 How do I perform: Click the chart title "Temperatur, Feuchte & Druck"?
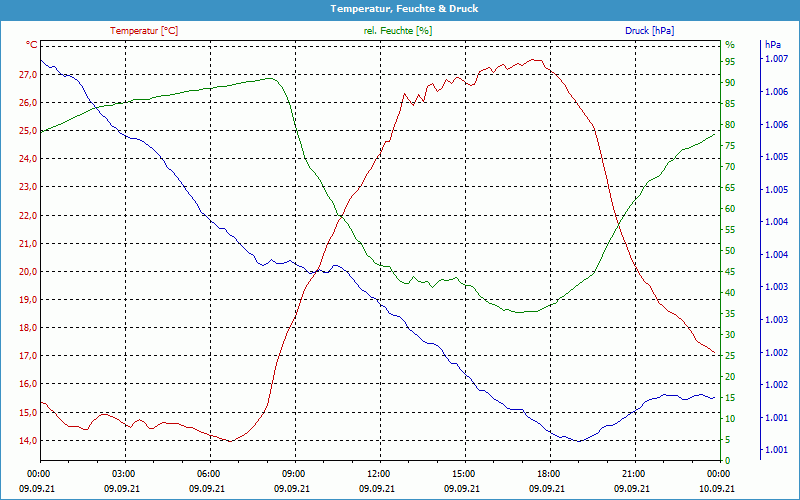(x=400, y=8)
